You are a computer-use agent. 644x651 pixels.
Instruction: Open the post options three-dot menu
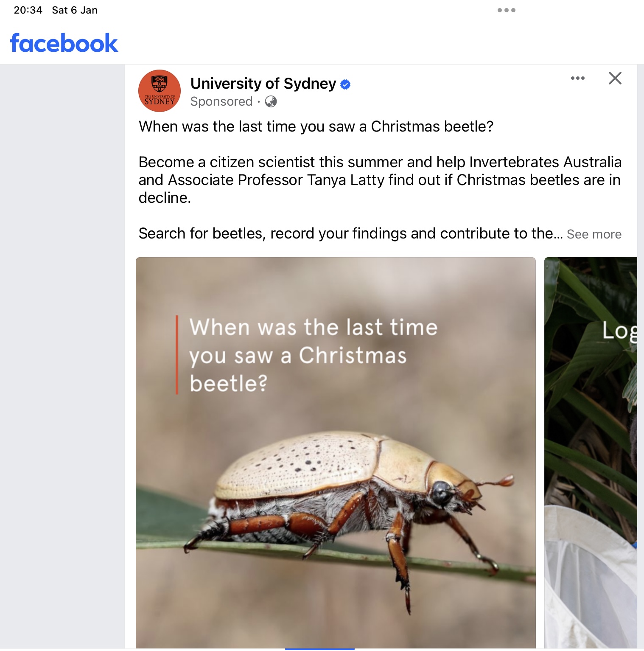pyautogui.click(x=577, y=78)
